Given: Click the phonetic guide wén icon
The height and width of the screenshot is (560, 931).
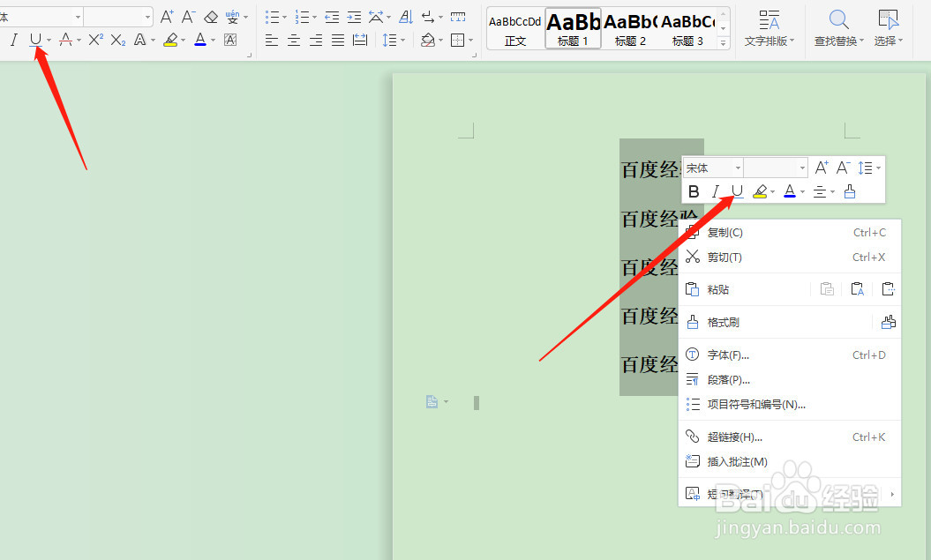Looking at the screenshot, I should (x=233, y=18).
